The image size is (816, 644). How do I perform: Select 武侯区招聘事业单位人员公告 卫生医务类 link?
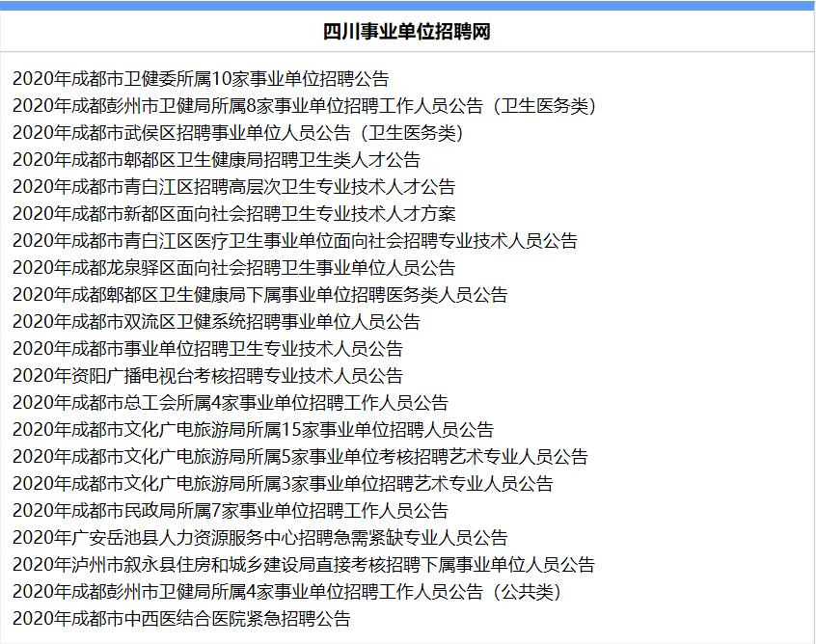coord(238,133)
